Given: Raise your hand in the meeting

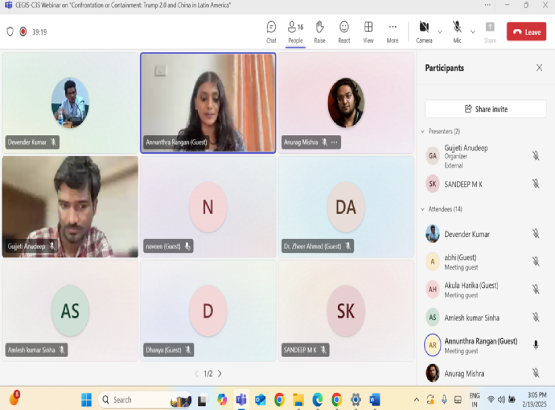Looking at the screenshot, I should click(x=320, y=32).
